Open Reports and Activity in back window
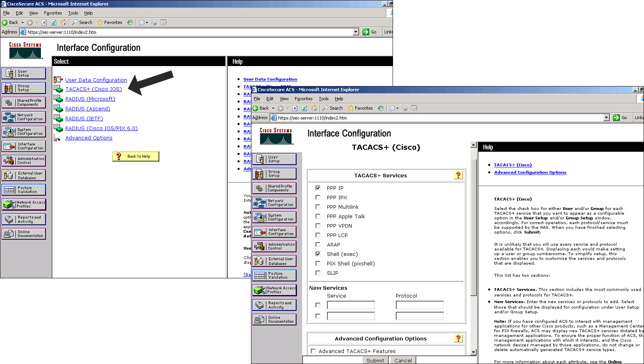This screenshot has height=364, width=644. [x=24, y=219]
